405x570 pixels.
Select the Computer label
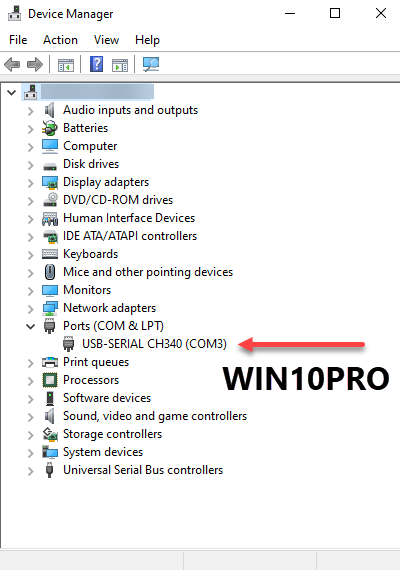[90, 146]
